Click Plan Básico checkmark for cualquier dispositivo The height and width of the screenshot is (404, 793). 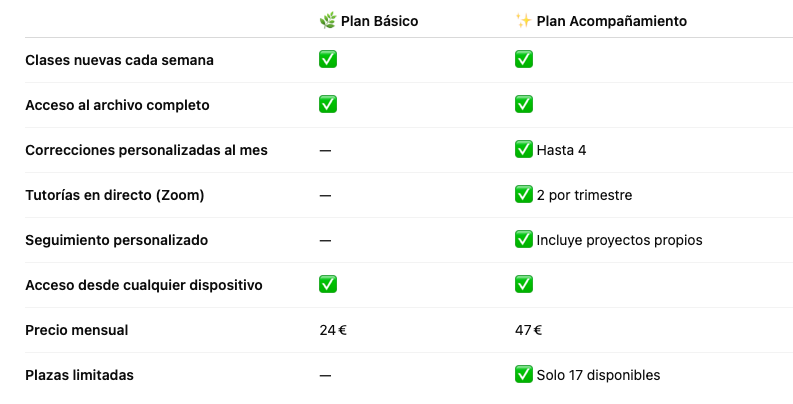tap(327, 285)
